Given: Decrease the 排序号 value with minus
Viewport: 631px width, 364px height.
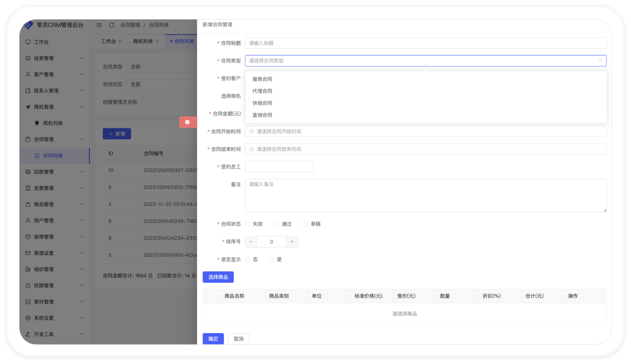Looking at the screenshot, I should 251,242.
